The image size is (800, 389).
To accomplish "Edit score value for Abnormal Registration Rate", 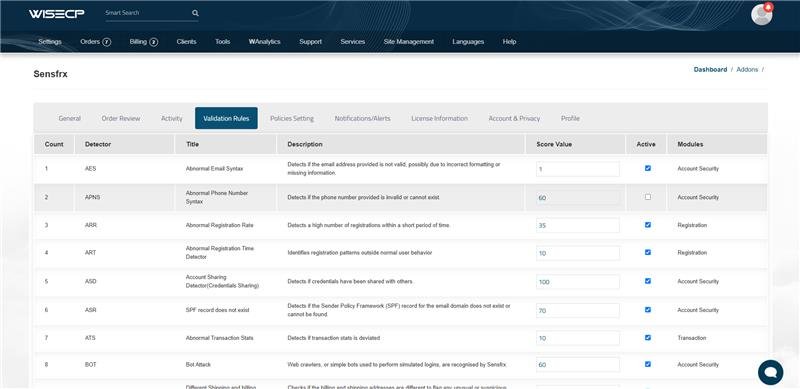I will 578,225.
